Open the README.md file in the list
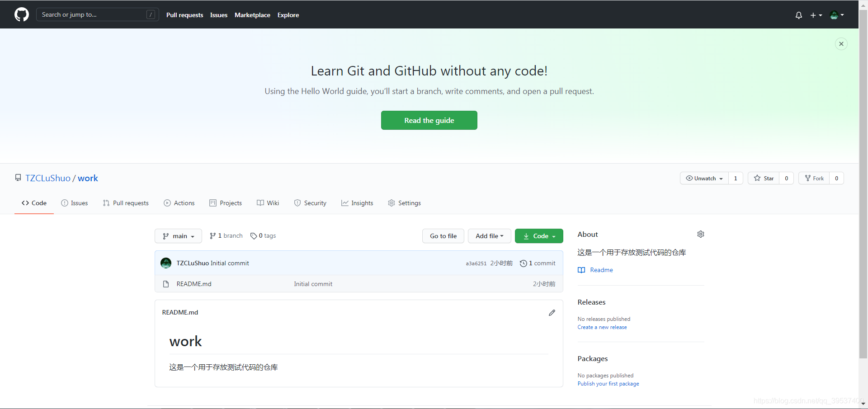Screen dimensions: 868x409 pyautogui.click(x=194, y=284)
